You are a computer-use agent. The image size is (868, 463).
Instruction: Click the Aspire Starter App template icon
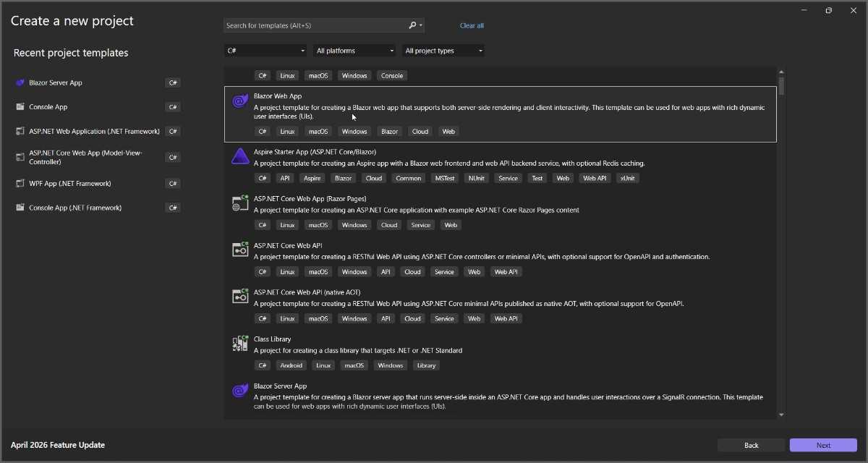(x=240, y=156)
